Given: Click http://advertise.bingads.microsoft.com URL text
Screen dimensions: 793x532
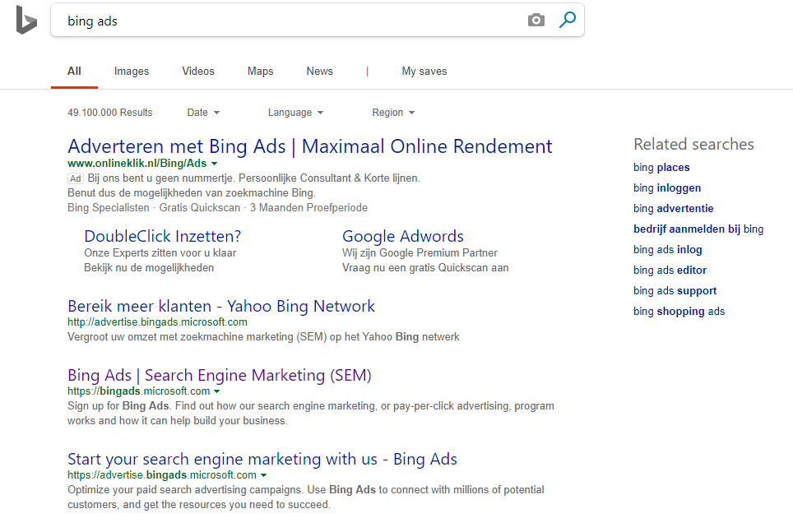Looking at the screenshot, I should coord(157,322).
